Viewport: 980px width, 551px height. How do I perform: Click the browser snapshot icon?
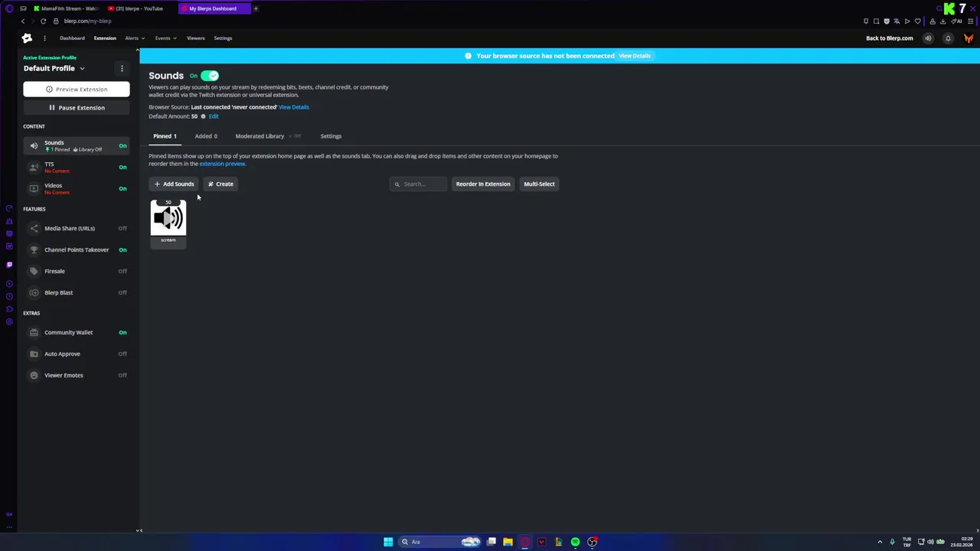pos(877,21)
